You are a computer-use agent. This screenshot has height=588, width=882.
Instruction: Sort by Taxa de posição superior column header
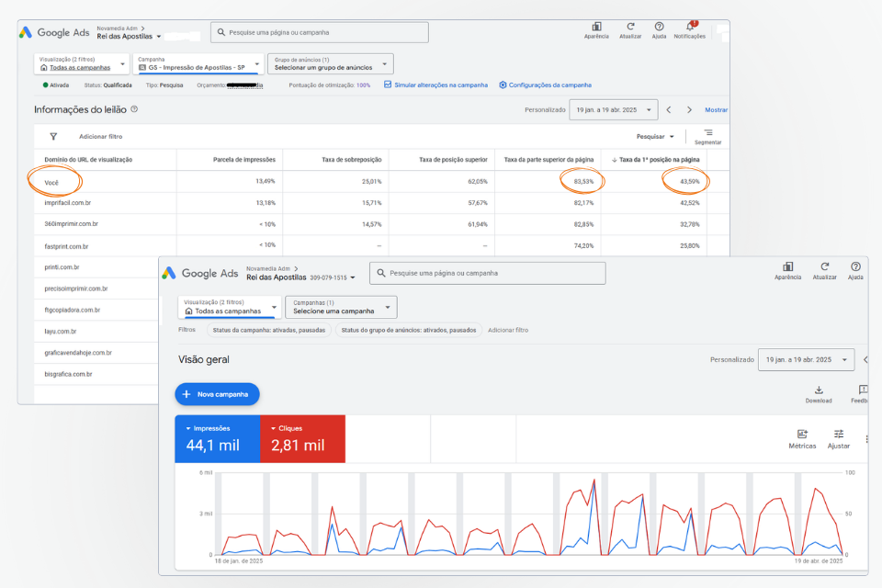(453, 160)
